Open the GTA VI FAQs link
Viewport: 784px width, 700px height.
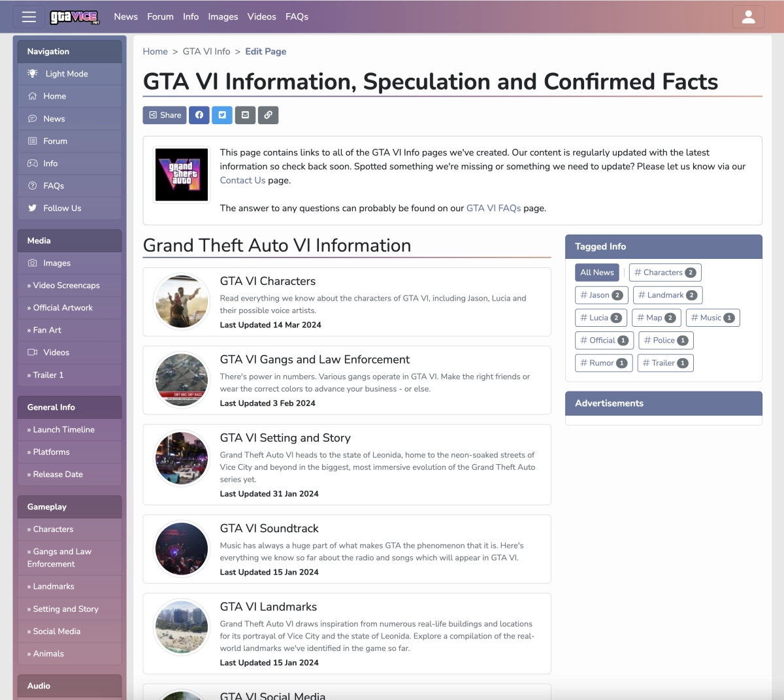494,208
